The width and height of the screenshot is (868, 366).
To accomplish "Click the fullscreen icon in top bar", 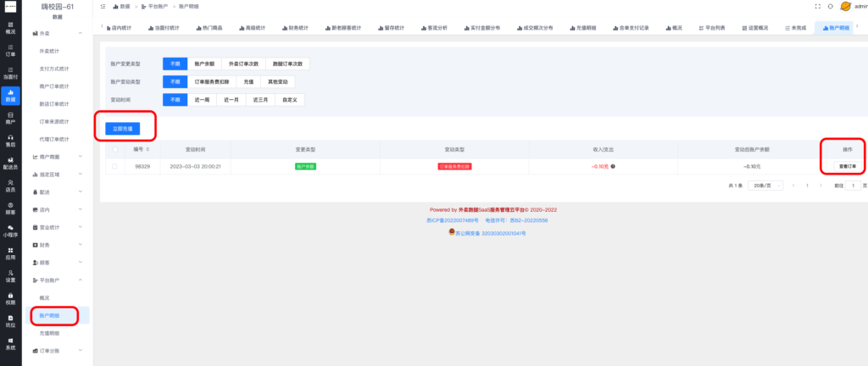I will pyautogui.click(x=817, y=6).
